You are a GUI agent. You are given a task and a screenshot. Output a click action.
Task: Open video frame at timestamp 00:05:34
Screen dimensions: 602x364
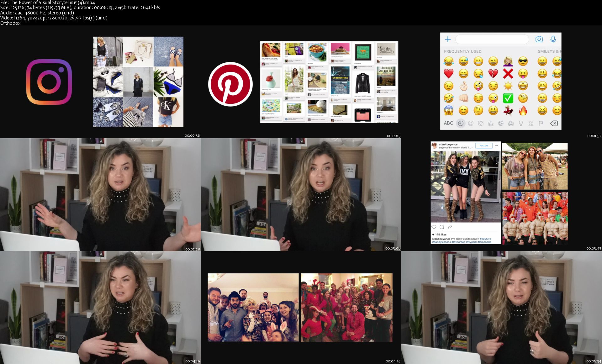(502, 308)
